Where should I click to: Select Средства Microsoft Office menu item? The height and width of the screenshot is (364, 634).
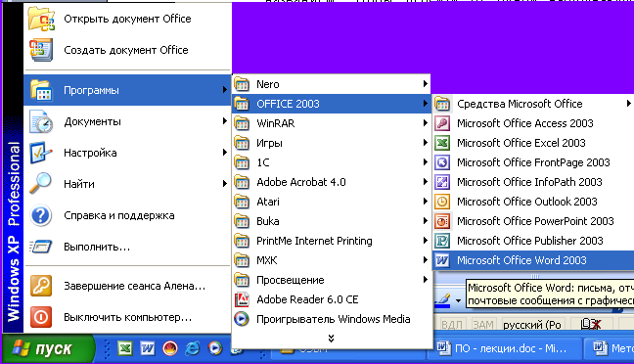click(x=533, y=104)
